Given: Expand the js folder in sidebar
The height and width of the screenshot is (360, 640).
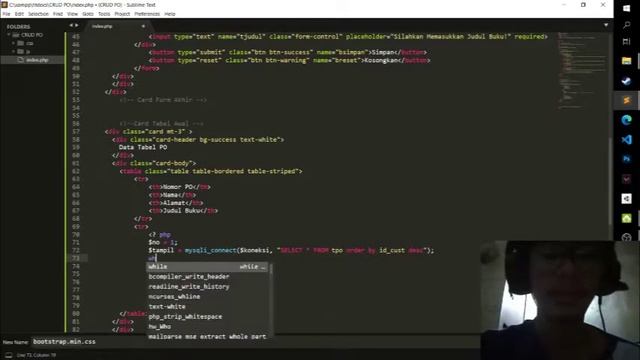Looking at the screenshot, I should click(13, 51).
